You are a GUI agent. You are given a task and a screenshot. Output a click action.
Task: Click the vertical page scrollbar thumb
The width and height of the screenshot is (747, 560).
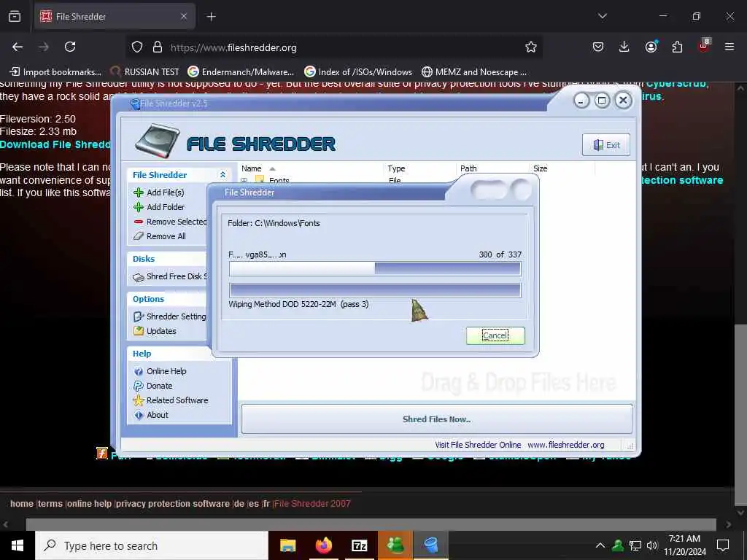740,414
